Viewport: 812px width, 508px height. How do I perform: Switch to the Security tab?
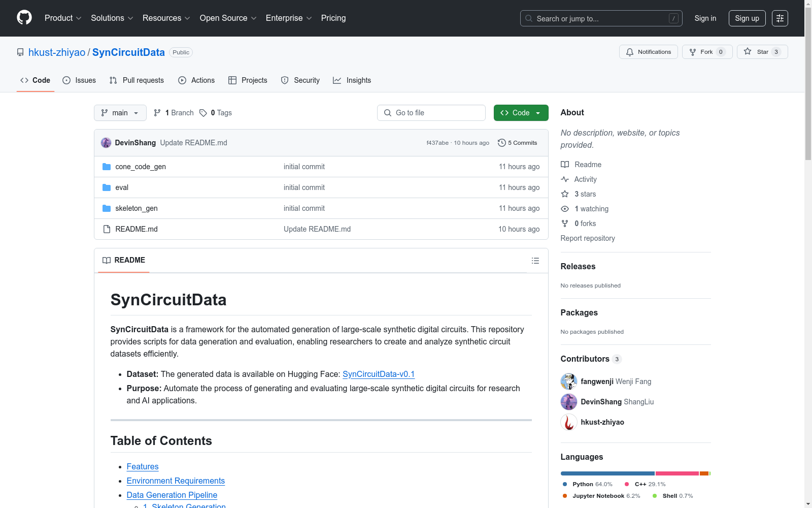[300, 80]
